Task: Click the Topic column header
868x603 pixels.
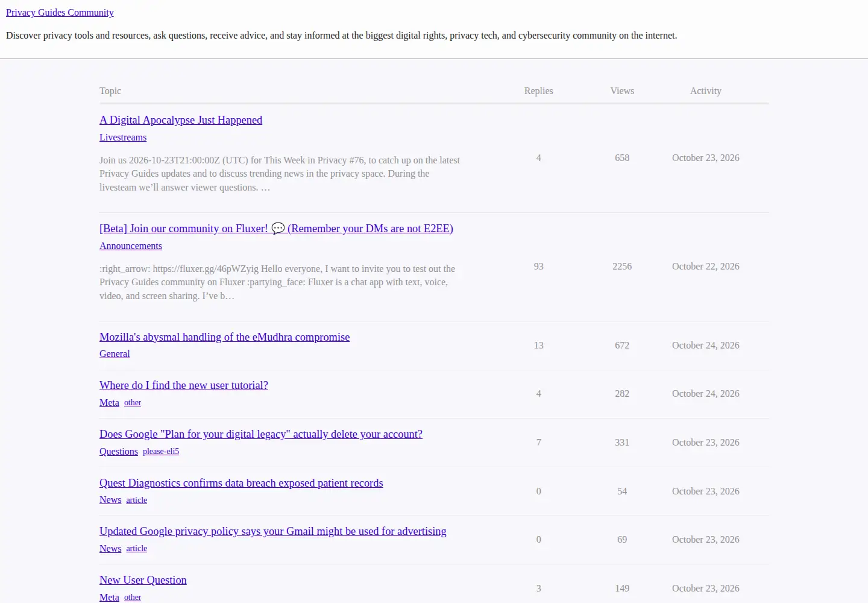Action: pos(110,91)
